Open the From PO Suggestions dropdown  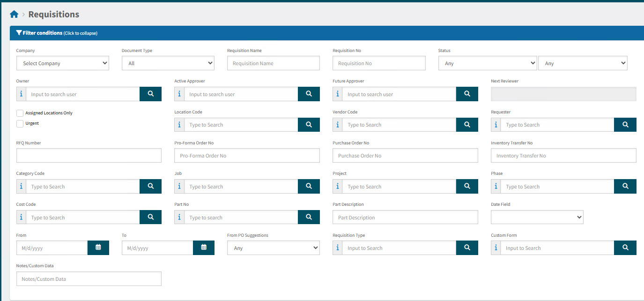[x=273, y=248]
